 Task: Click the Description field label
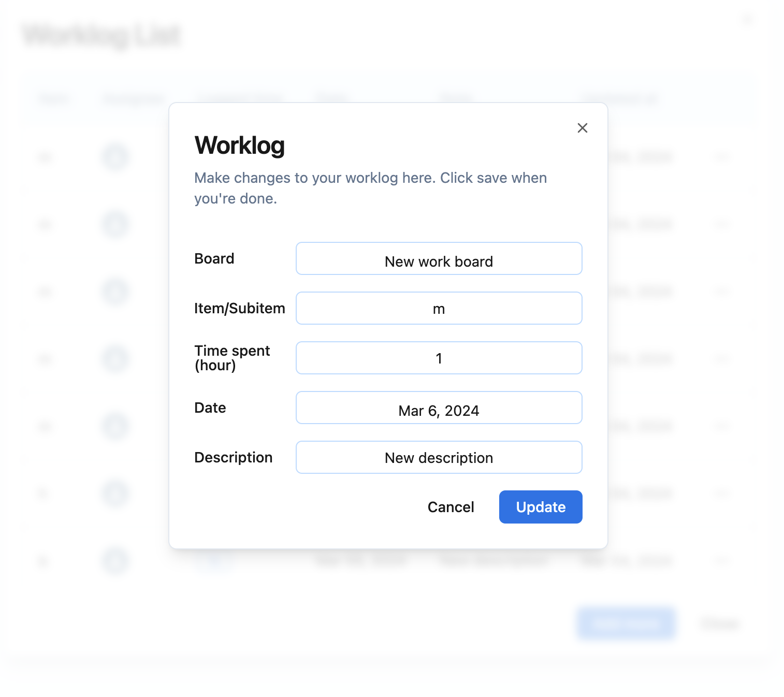(x=233, y=457)
